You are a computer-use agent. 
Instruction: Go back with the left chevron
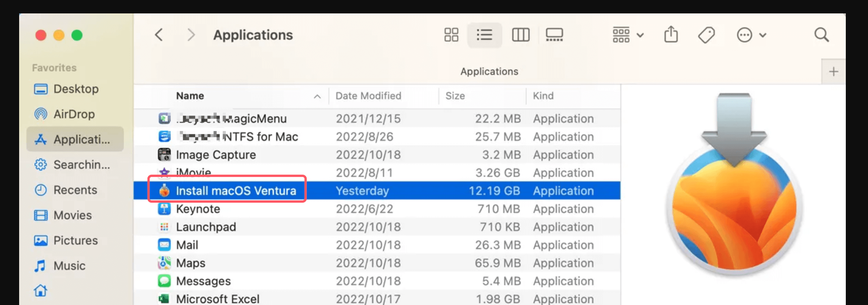point(159,35)
